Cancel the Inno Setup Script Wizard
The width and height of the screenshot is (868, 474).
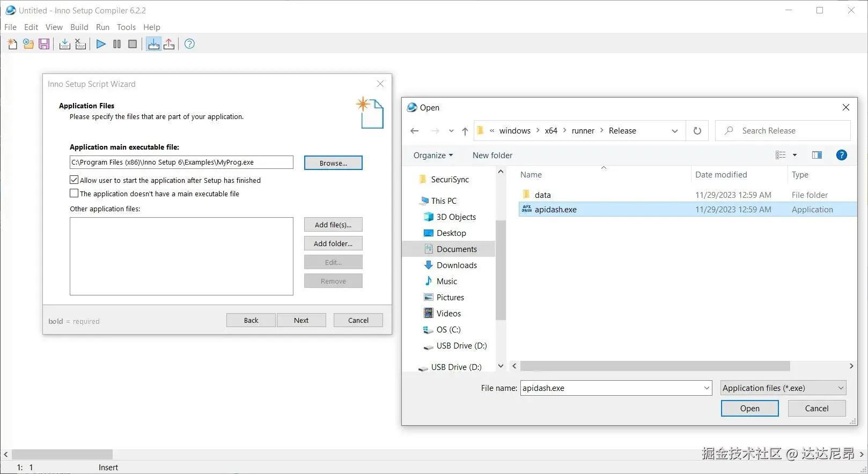[358, 320]
